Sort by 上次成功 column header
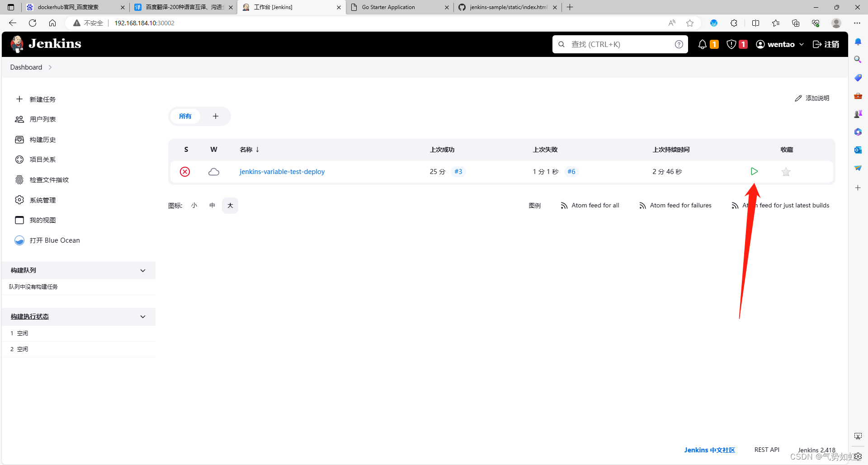 tap(442, 150)
